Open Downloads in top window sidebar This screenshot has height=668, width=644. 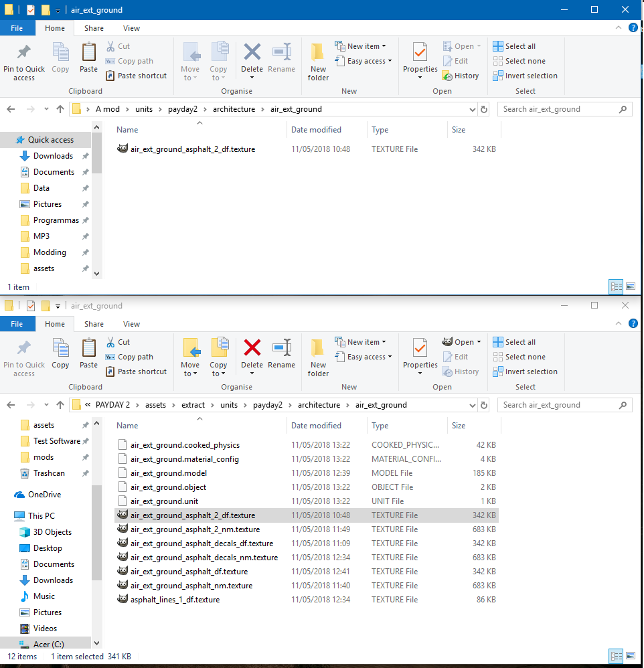click(53, 156)
